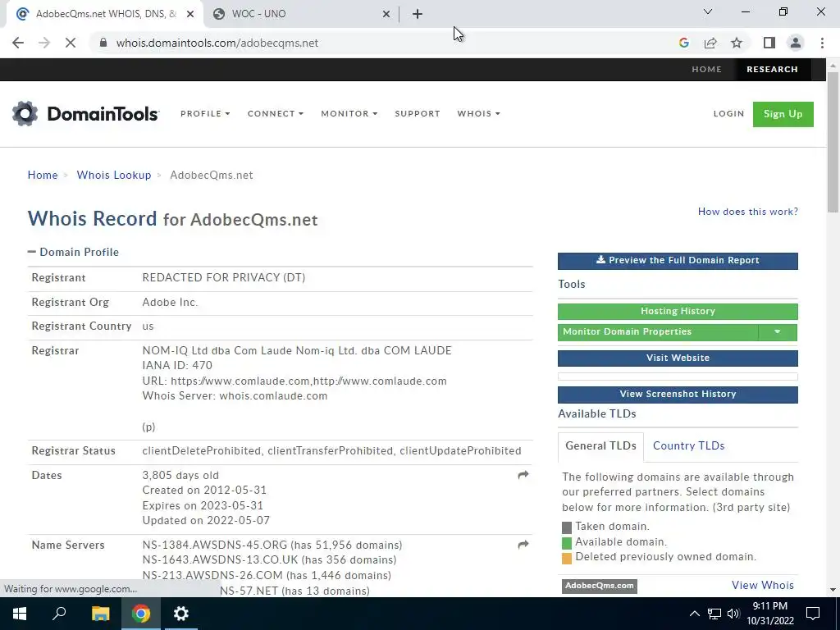Click Monitor Domain Properties button
This screenshot has width=840, height=630.
pyautogui.click(x=658, y=332)
